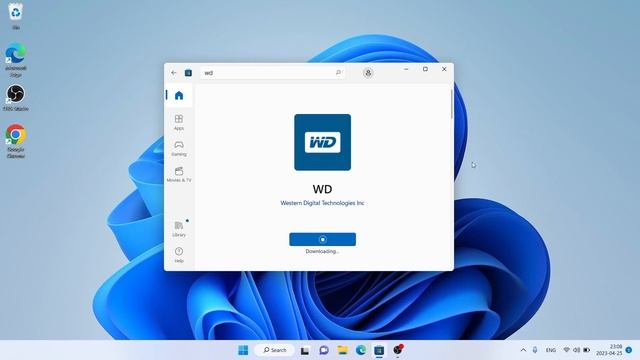The width and height of the screenshot is (640, 360).
Task: Open the Library section
Action: [x=179, y=229]
